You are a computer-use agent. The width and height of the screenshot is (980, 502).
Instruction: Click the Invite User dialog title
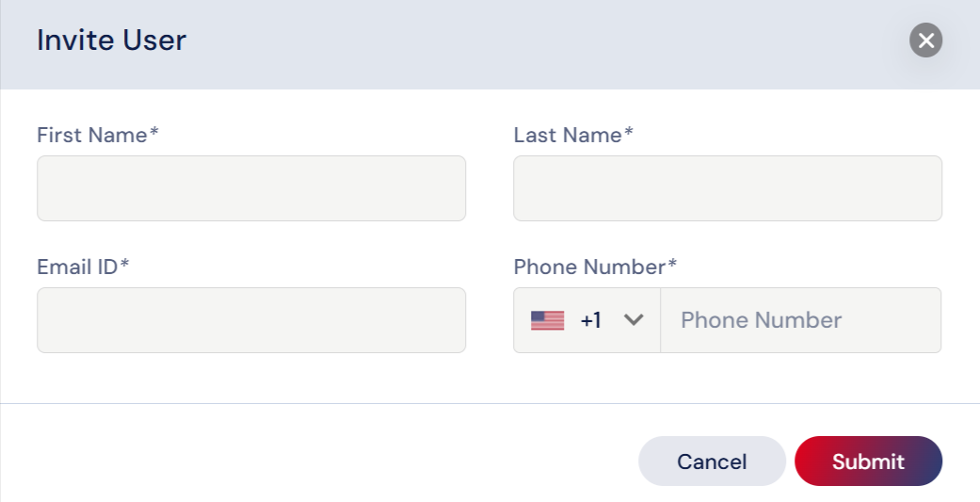(x=111, y=40)
